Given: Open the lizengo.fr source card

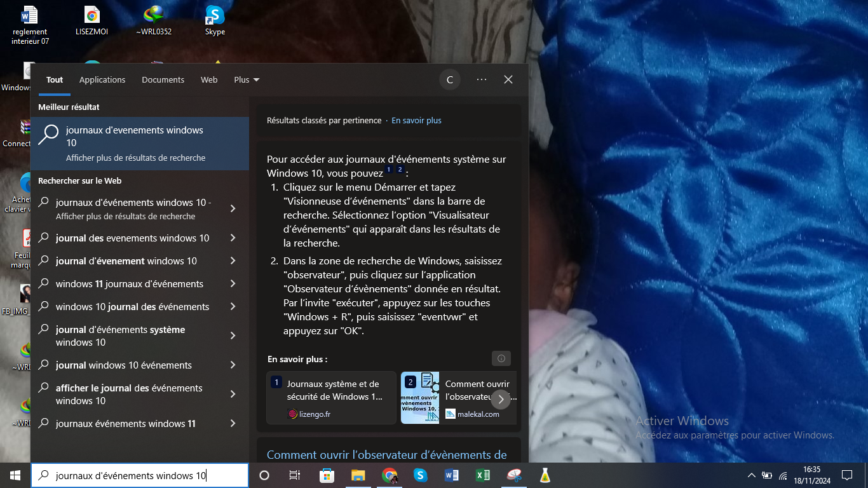Looking at the screenshot, I should [331, 398].
